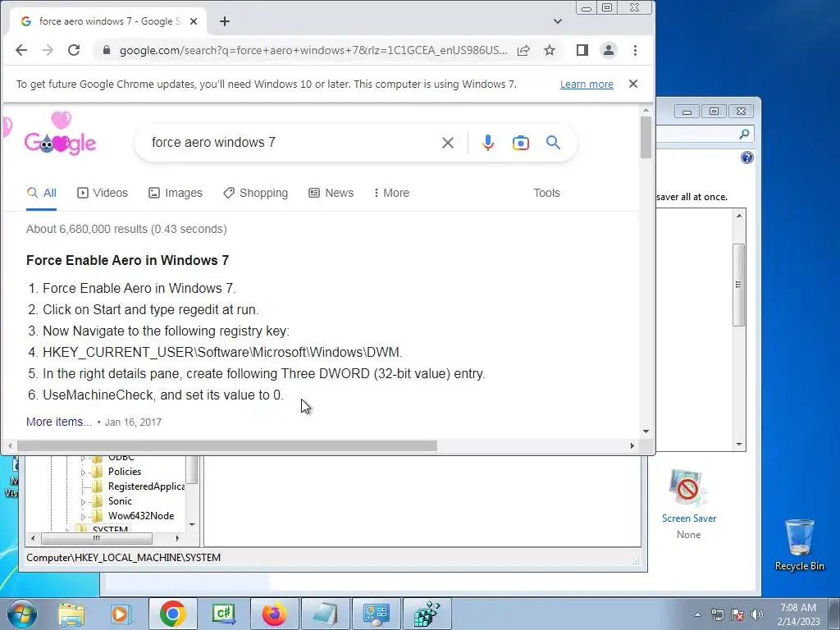
Task: Click the site lock icon in address bar
Action: (107, 50)
